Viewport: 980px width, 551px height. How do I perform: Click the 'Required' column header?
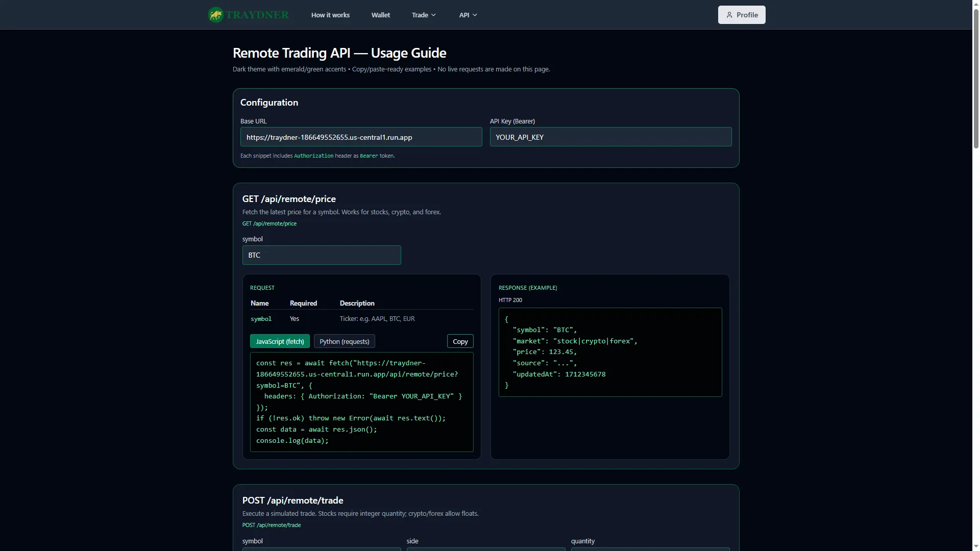(303, 303)
